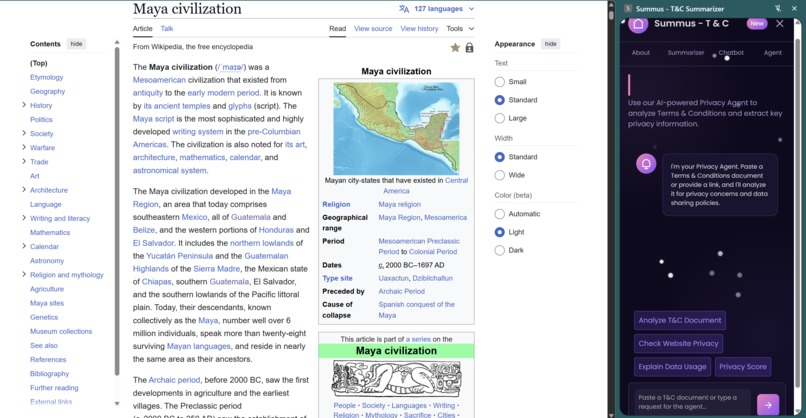Open the Uaxactun type site link

click(393, 278)
